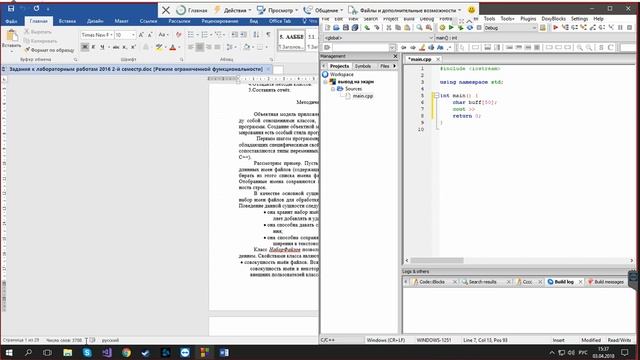The width and height of the screenshot is (640, 360).
Task: Open the Settings menu in Code::Blocks
Action: tap(579, 19)
